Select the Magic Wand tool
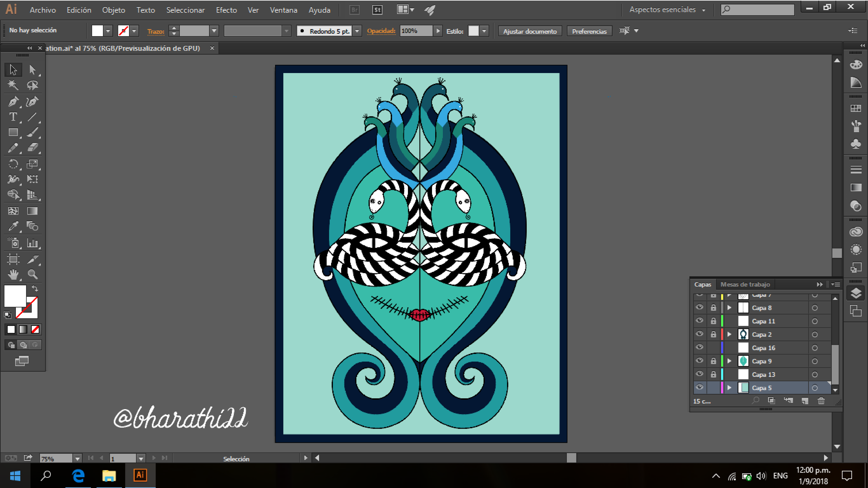The width and height of the screenshot is (868, 488). pos(13,85)
